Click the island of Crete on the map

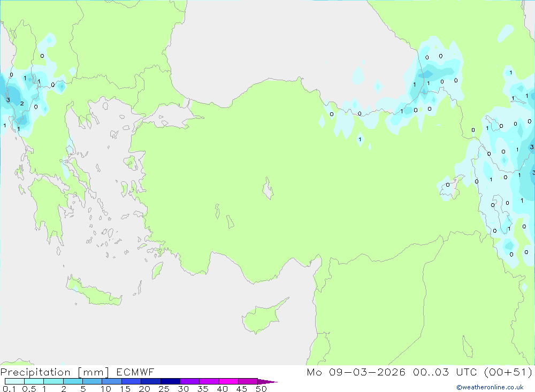point(93,293)
